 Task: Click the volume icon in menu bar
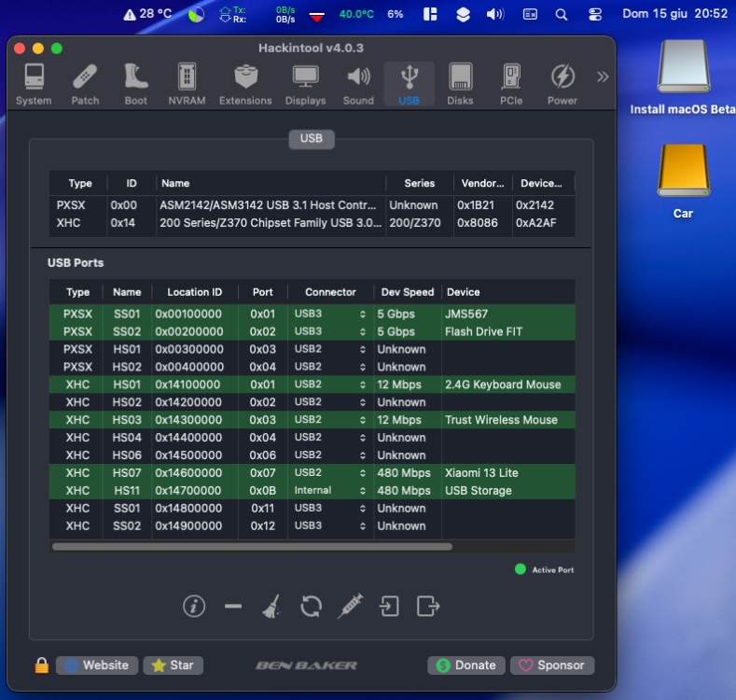point(495,14)
